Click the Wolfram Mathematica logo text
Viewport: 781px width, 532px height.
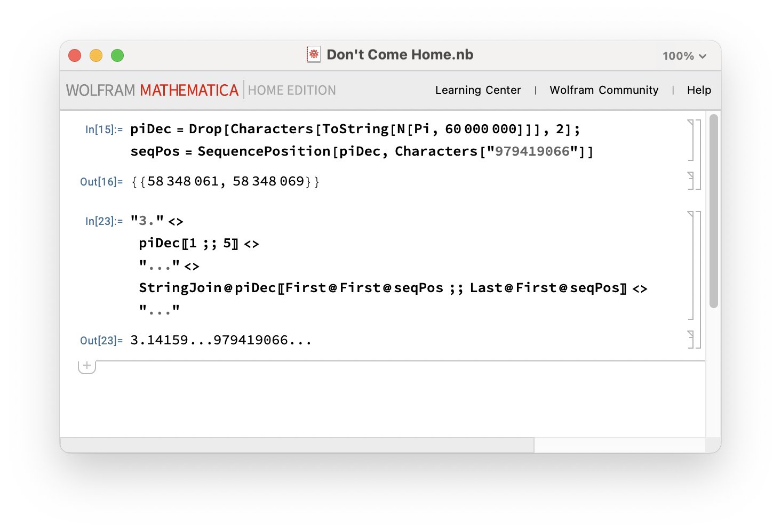152,90
